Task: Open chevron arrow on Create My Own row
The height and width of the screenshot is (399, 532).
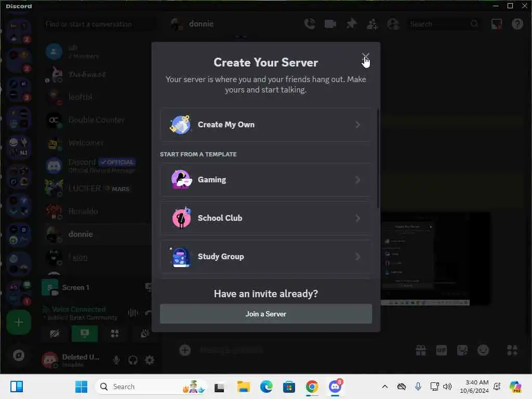Action: click(x=357, y=125)
